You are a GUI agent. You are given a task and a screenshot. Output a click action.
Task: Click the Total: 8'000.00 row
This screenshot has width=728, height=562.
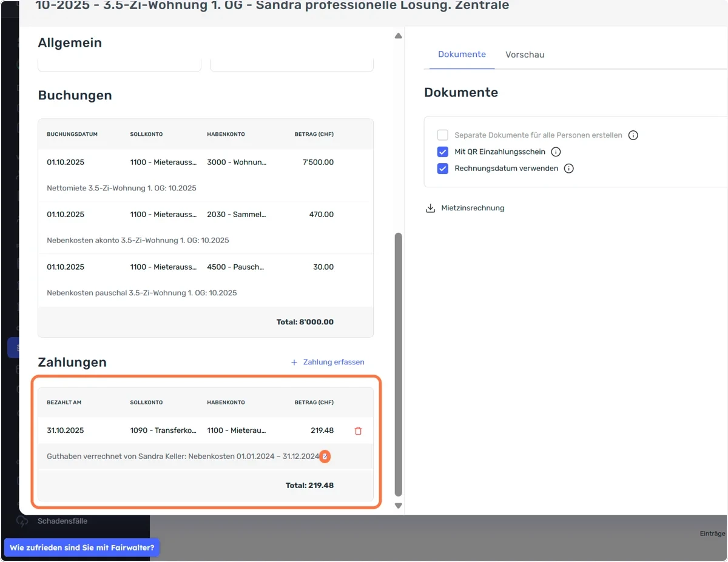pos(206,322)
